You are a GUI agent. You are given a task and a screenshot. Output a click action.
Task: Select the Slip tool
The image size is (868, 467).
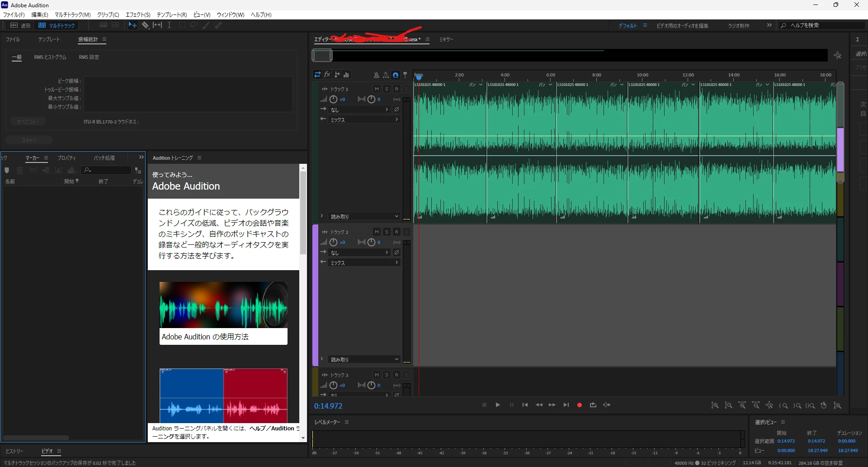[x=157, y=25]
